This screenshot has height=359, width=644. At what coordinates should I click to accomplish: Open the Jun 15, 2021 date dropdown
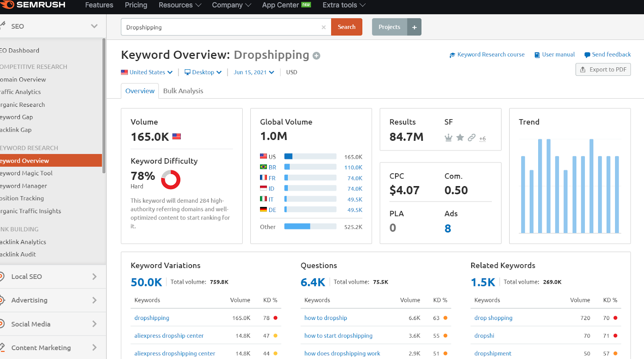[254, 72]
